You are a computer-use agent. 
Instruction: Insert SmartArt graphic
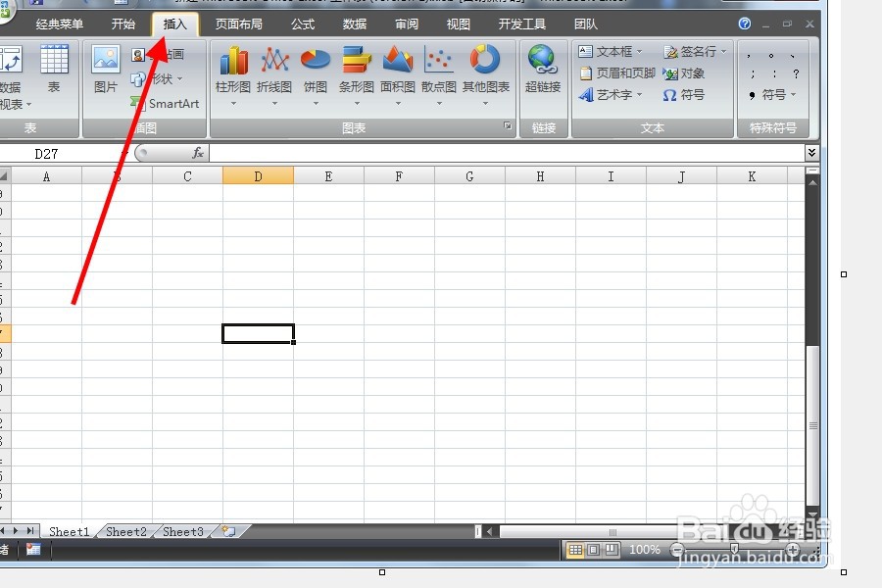click(165, 103)
